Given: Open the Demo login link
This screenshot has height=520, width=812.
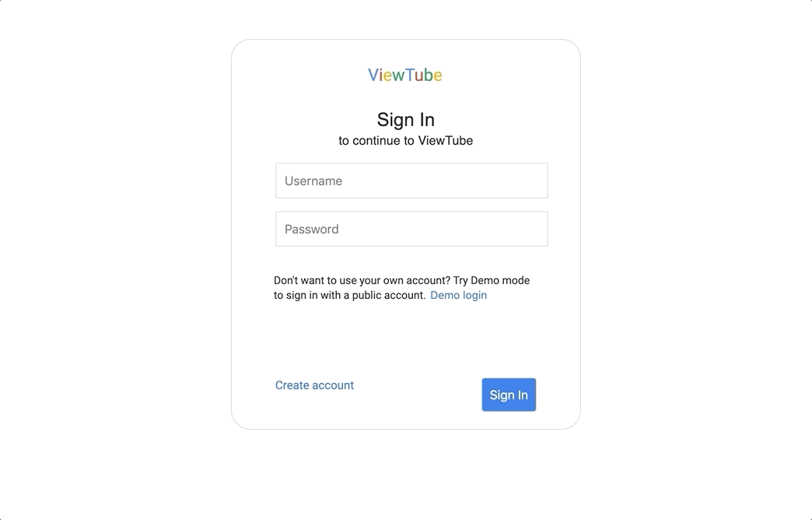Looking at the screenshot, I should (x=458, y=295).
